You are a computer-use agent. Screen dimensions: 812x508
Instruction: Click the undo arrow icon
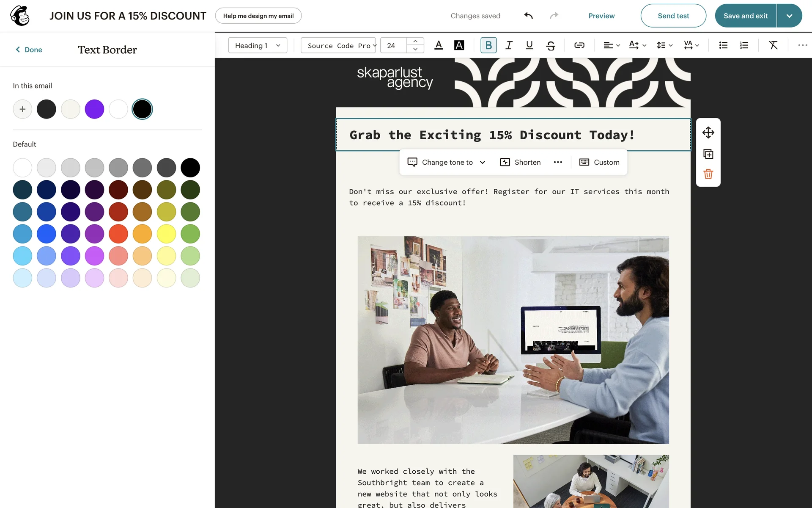click(529, 16)
